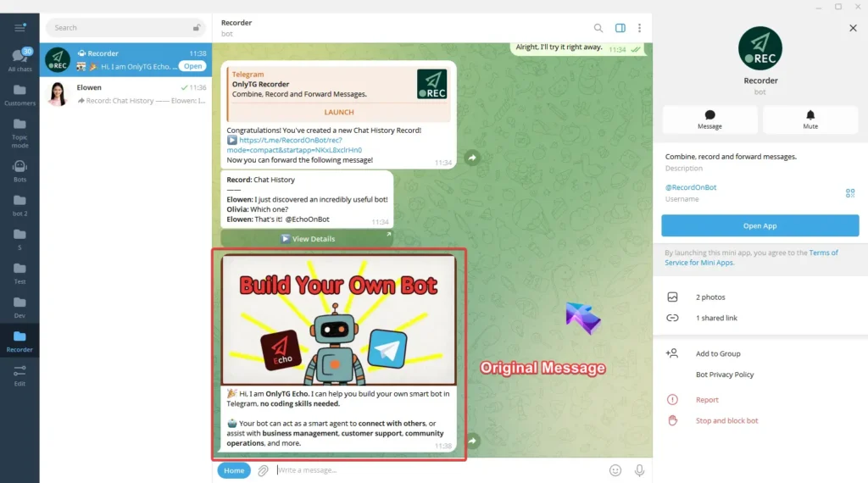Screen dimensions: 868x483
Task: Toggle the right info side panel
Action: 620,28
